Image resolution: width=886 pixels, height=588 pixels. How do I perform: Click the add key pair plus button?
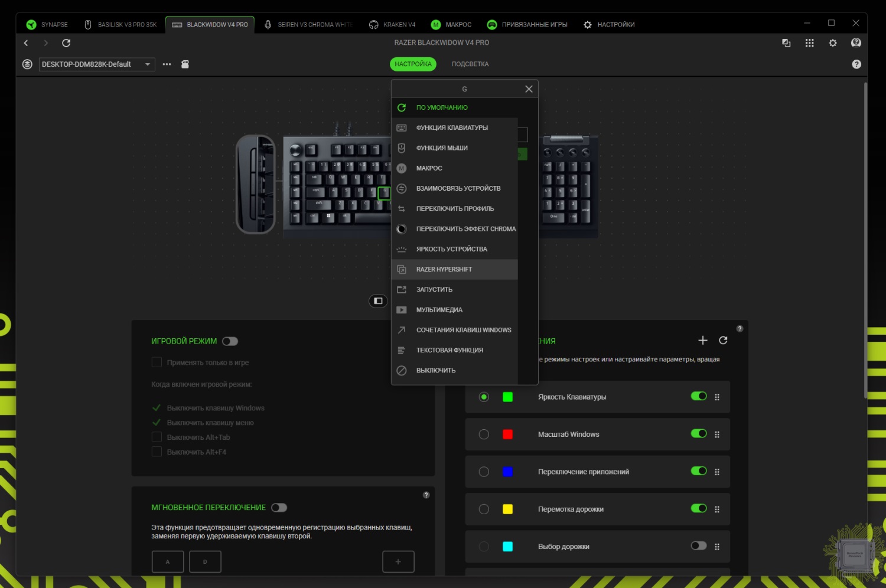(x=398, y=562)
